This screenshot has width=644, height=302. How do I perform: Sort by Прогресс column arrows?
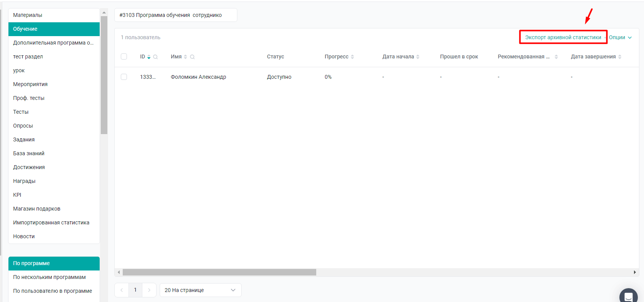coord(352,57)
